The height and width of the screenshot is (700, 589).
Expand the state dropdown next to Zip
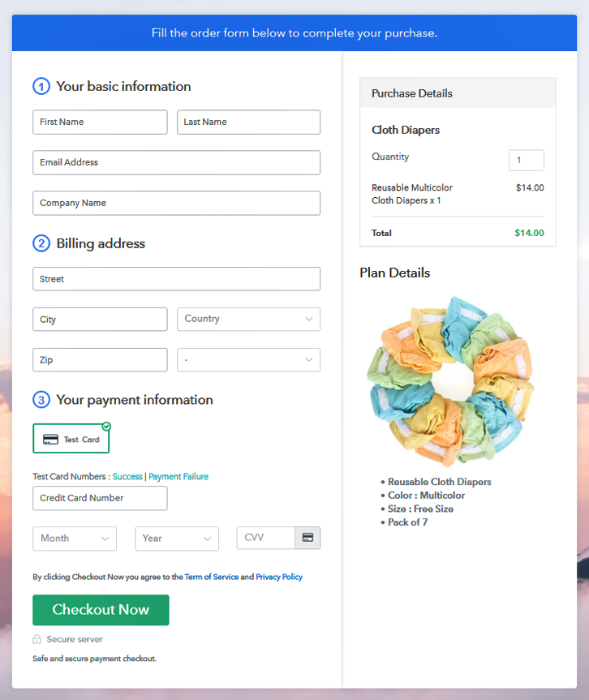tap(249, 360)
